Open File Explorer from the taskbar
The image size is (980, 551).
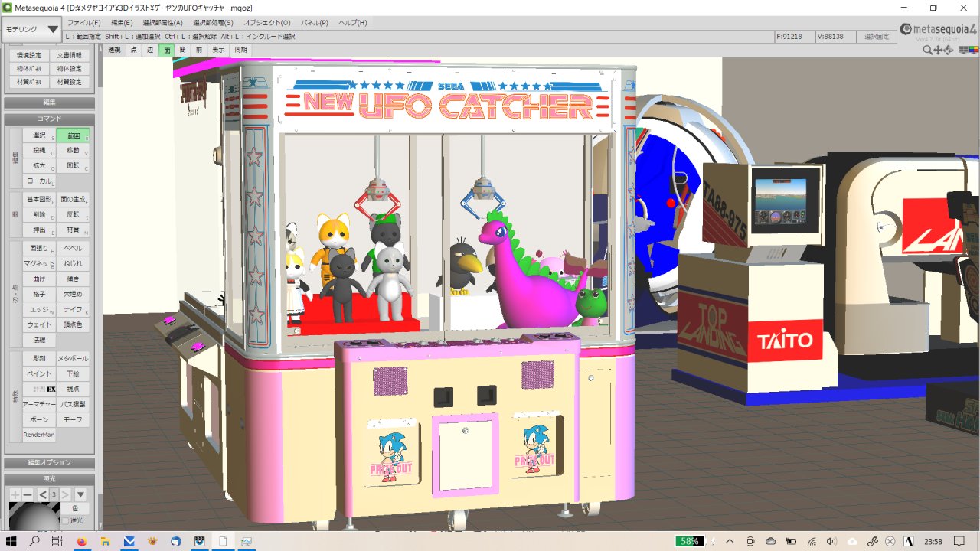pos(105,541)
